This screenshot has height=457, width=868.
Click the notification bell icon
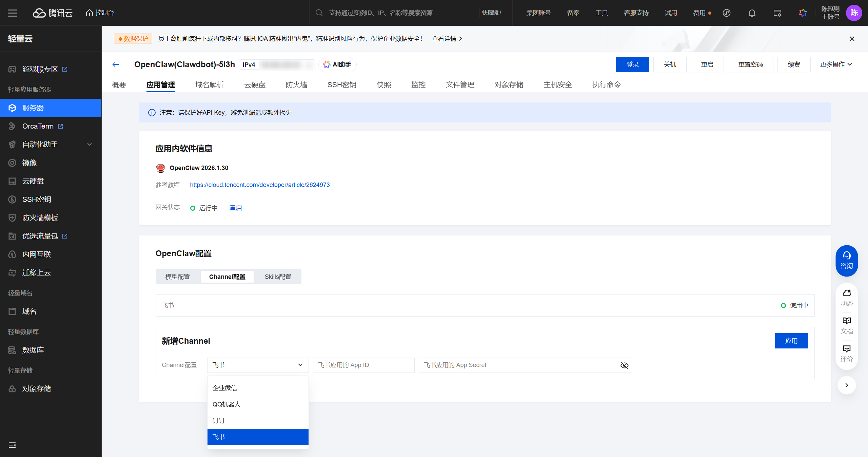(x=751, y=13)
